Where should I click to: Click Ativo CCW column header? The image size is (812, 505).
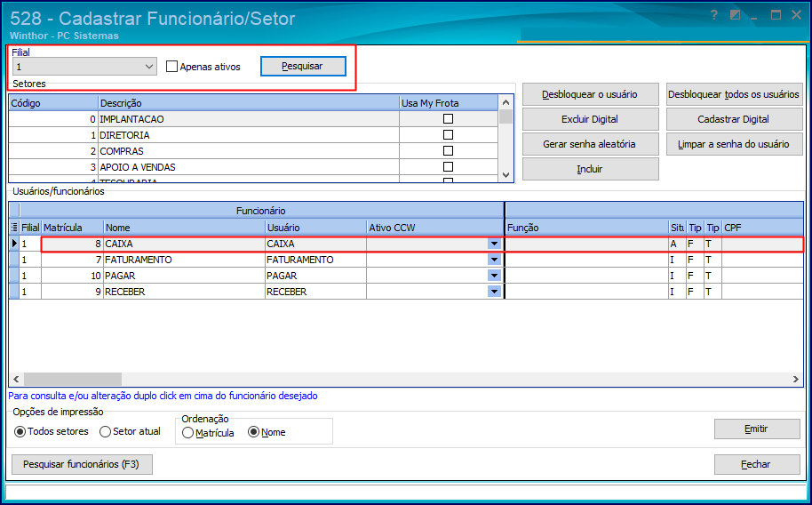tap(435, 227)
